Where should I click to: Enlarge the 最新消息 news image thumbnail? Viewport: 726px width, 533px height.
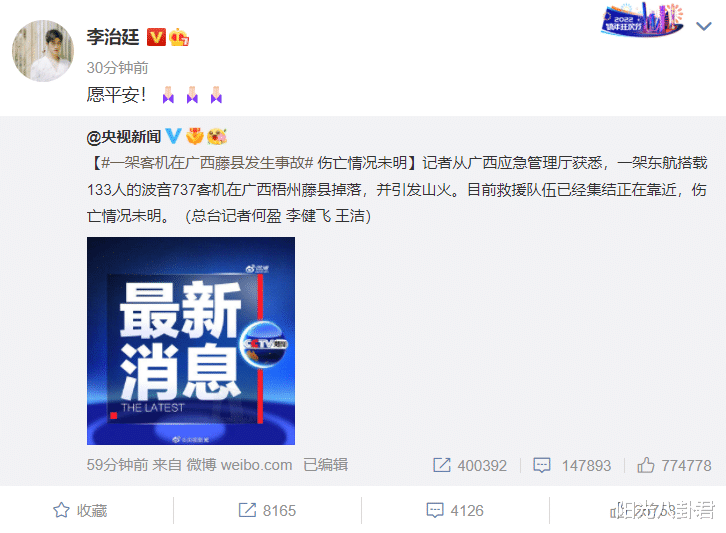point(191,341)
